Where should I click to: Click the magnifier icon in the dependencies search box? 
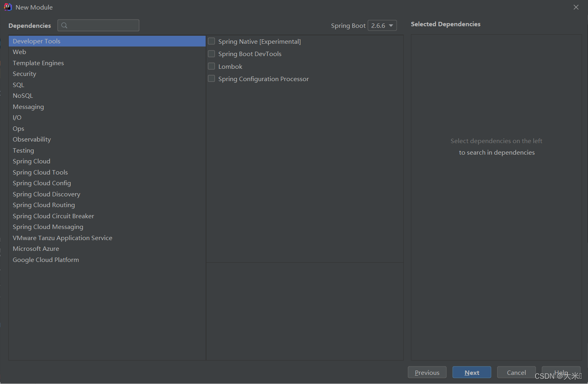[x=64, y=25]
